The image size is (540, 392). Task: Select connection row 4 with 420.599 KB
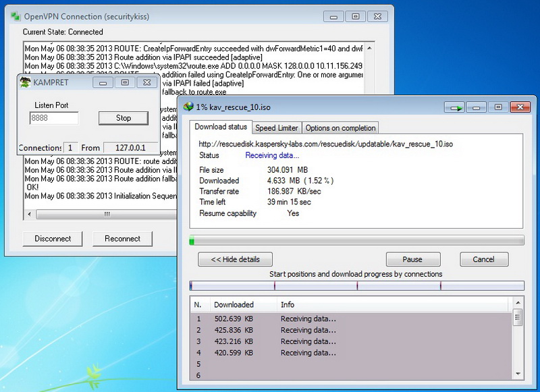tap(351, 353)
